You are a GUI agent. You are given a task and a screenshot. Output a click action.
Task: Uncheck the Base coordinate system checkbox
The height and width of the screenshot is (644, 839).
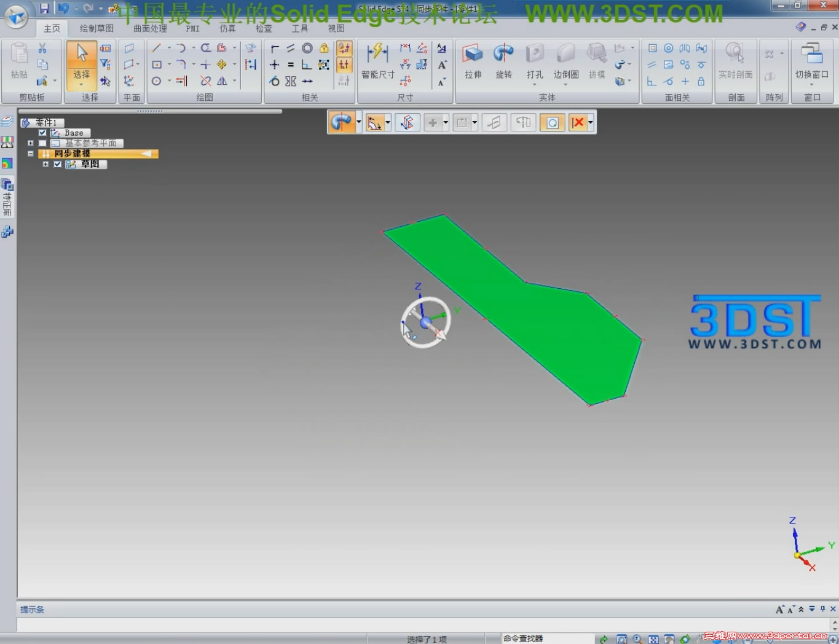pyautogui.click(x=42, y=133)
